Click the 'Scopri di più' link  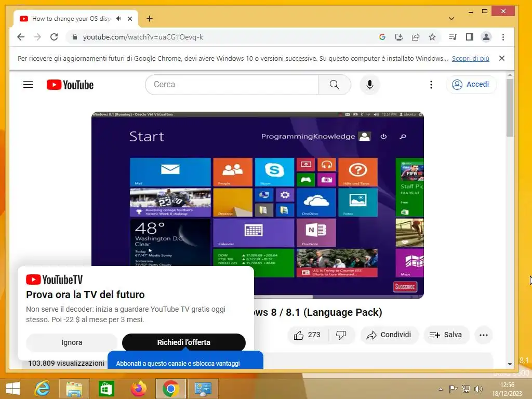pos(470,58)
